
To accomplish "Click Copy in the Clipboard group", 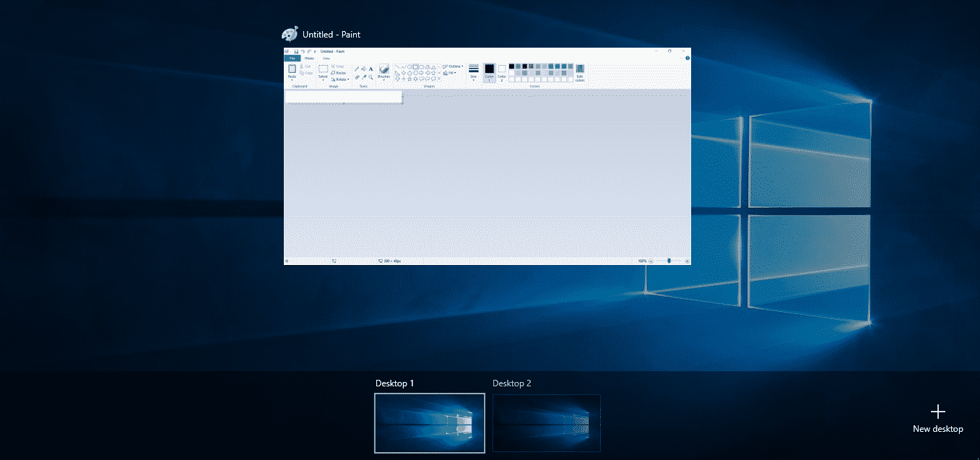I will (305, 73).
